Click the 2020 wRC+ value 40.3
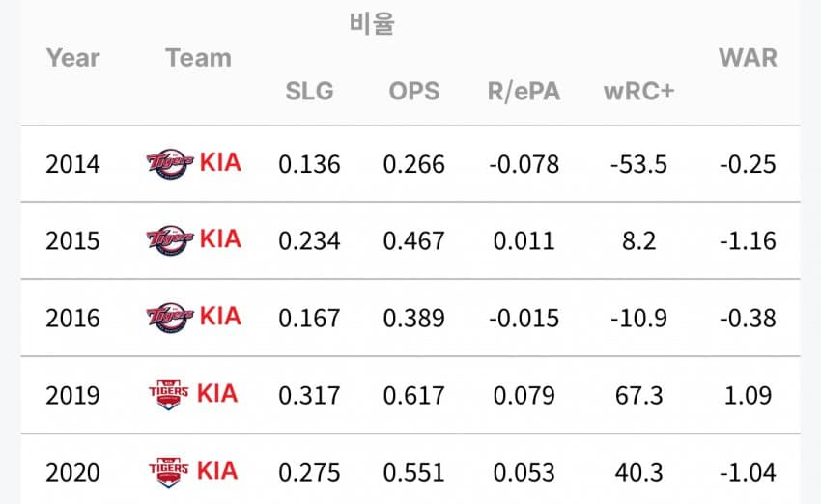This screenshot has height=504, width=821. 638,472
